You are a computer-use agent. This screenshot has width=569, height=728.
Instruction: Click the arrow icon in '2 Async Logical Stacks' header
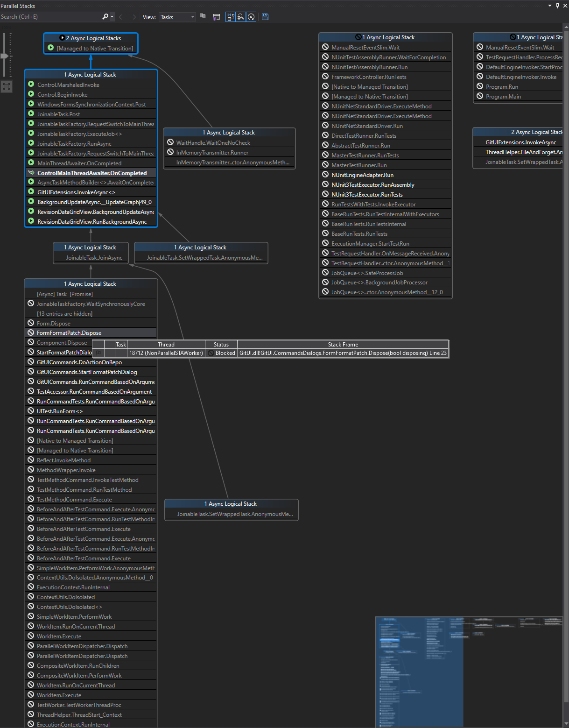[62, 38]
